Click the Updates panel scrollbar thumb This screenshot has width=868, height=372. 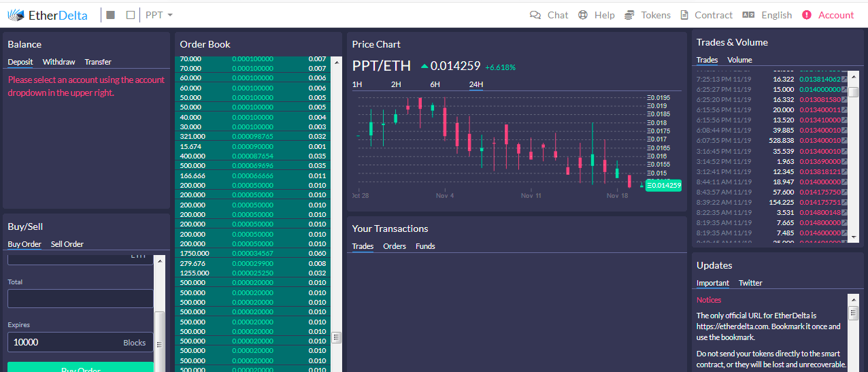853,313
